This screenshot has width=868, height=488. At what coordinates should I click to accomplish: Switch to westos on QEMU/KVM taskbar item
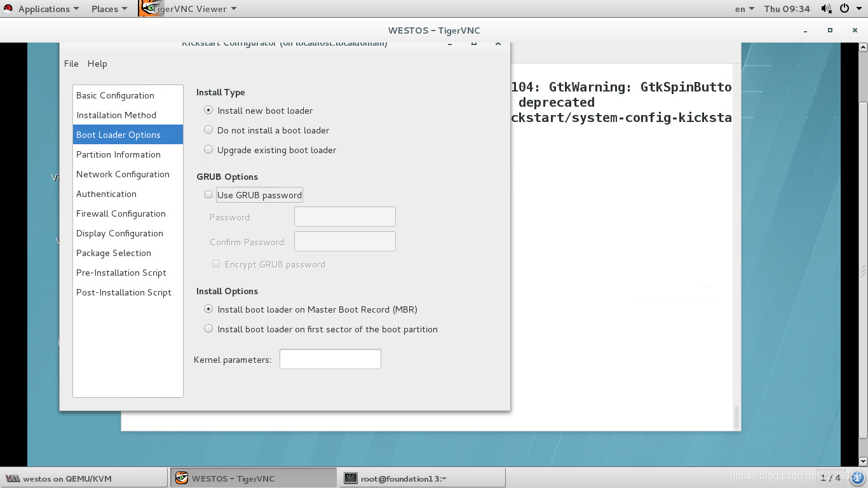click(84, 478)
